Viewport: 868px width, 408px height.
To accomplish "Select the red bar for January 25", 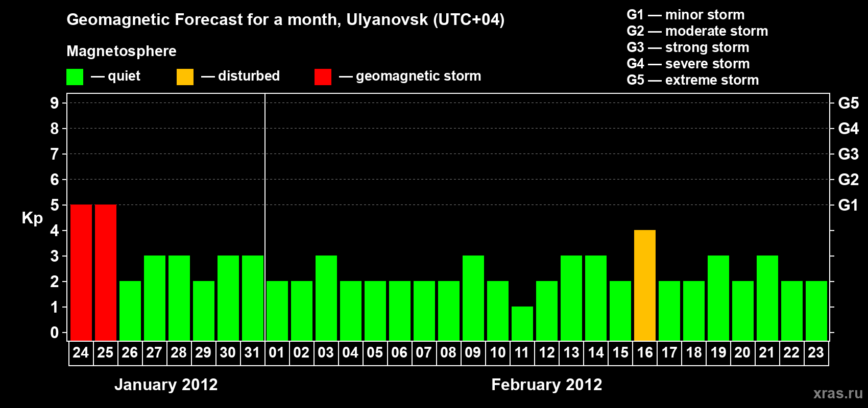I will tap(106, 272).
